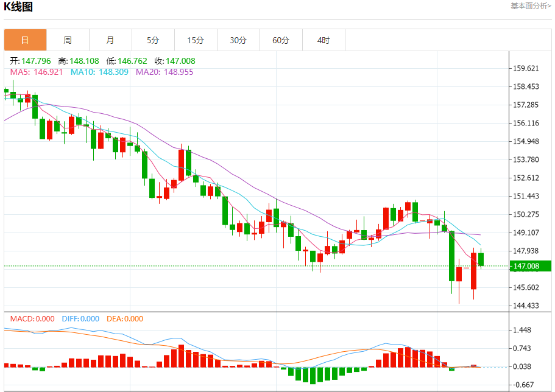
Task: Click the 1.448 MACD axis label
Action: pos(522,330)
